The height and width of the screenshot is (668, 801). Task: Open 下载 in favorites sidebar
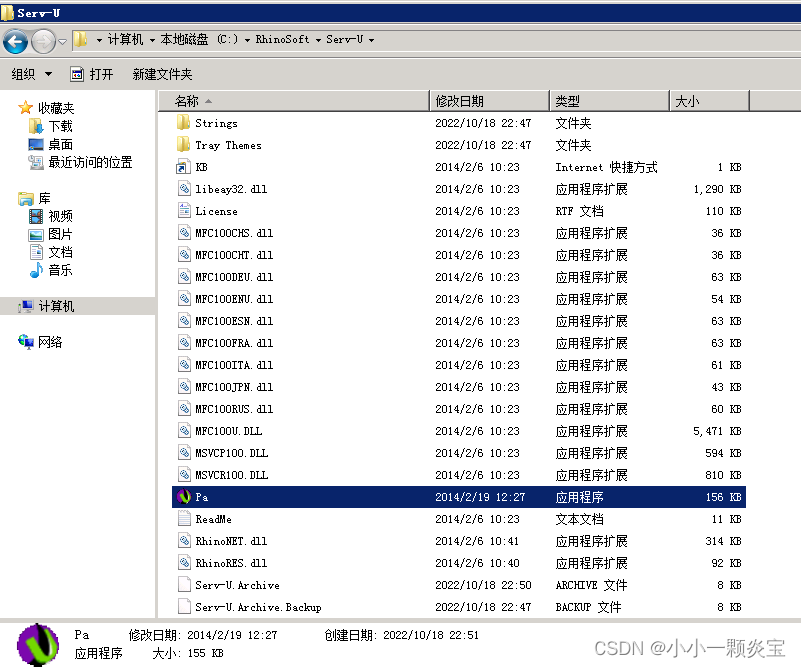click(51, 126)
